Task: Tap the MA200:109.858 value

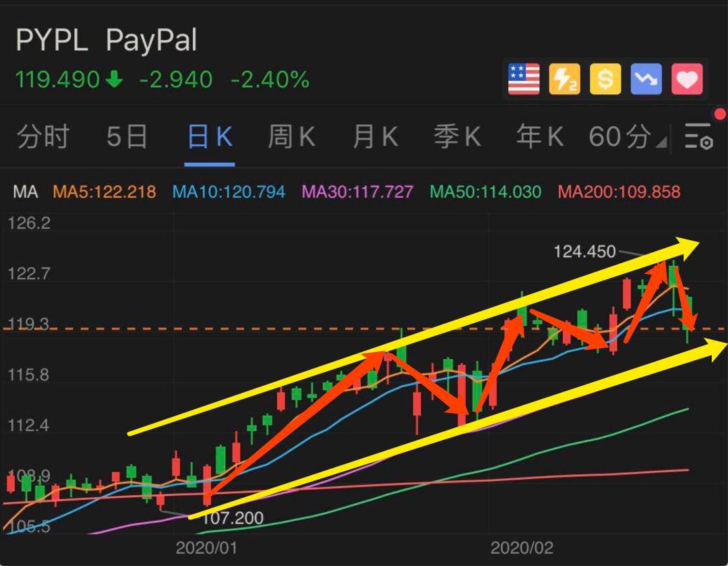Action: point(619,192)
